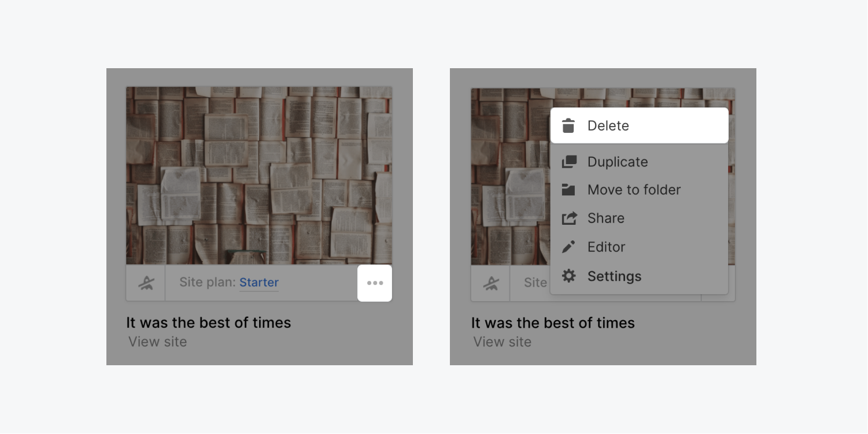The width and height of the screenshot is (868, 434).
Task: Open left card site title 'It was the best of times'
Action: 209,322
